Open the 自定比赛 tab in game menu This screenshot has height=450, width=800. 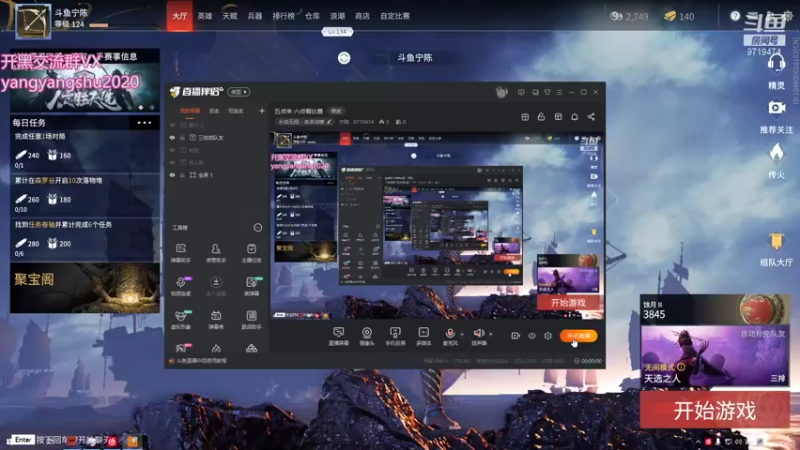[x=395, y=16]
